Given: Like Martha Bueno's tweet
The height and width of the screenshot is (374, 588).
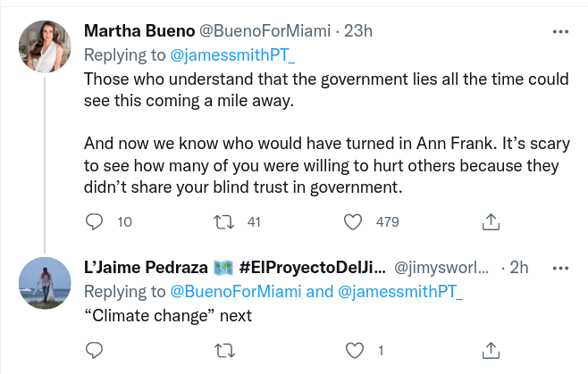Looking at the screenshot, I should click(x=354, y=221).
